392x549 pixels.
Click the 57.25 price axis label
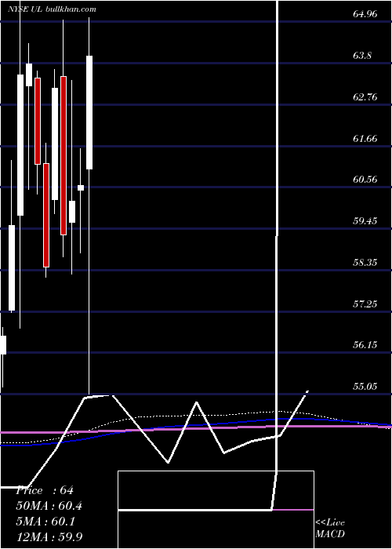point(365,304)
